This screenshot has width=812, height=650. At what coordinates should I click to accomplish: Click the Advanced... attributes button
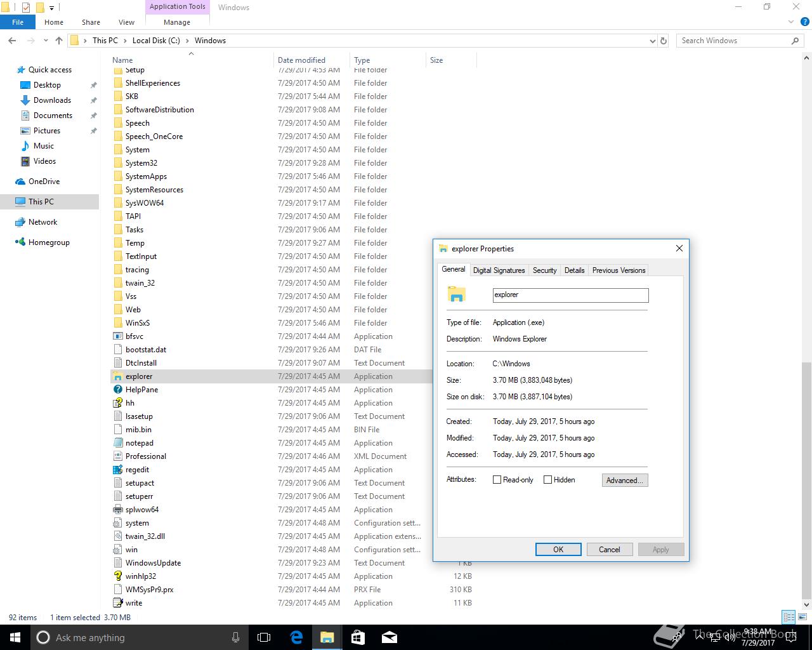click(625, 481)
